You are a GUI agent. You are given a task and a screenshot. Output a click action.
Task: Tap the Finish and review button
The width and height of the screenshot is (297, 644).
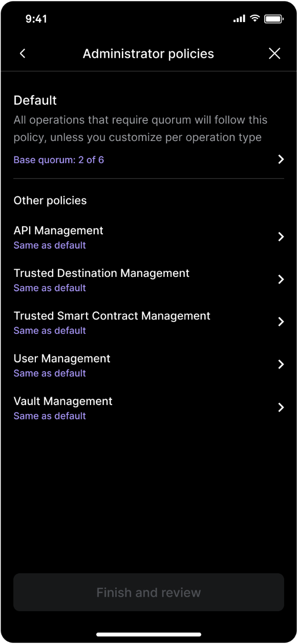coord(148,592)
